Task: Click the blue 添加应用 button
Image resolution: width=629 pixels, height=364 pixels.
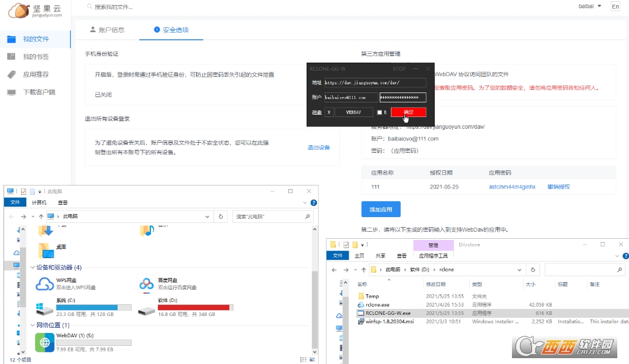Action: (x=381, y=209)
